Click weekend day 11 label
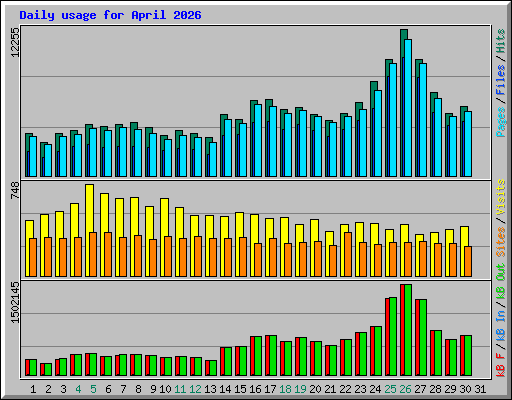512x400 pixels. (180, 389)
